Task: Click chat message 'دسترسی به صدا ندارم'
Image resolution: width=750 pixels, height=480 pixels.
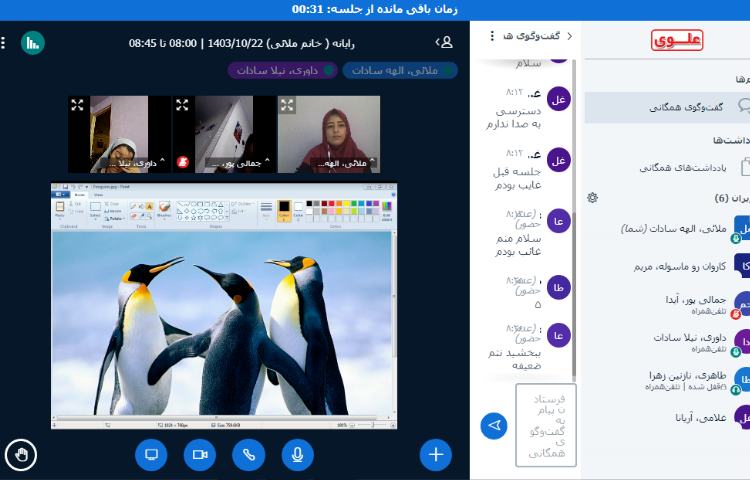Action: [514, 118]
